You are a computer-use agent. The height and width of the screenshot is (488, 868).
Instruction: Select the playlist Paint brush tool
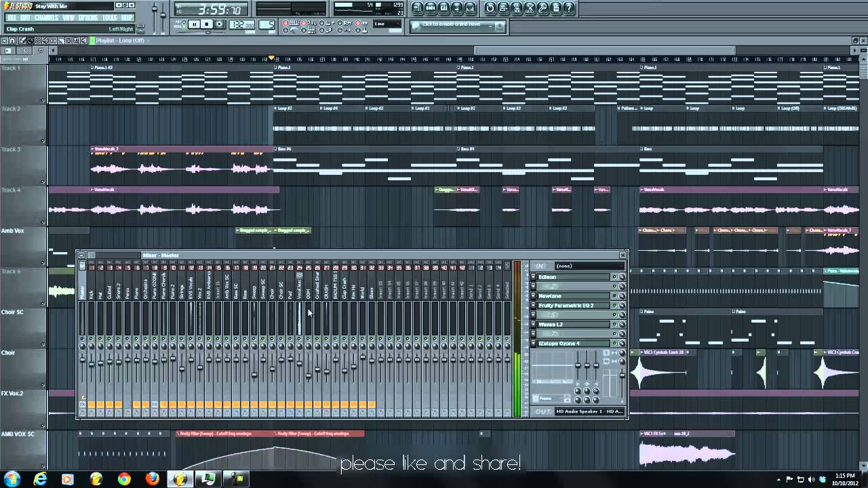point(31,41)
